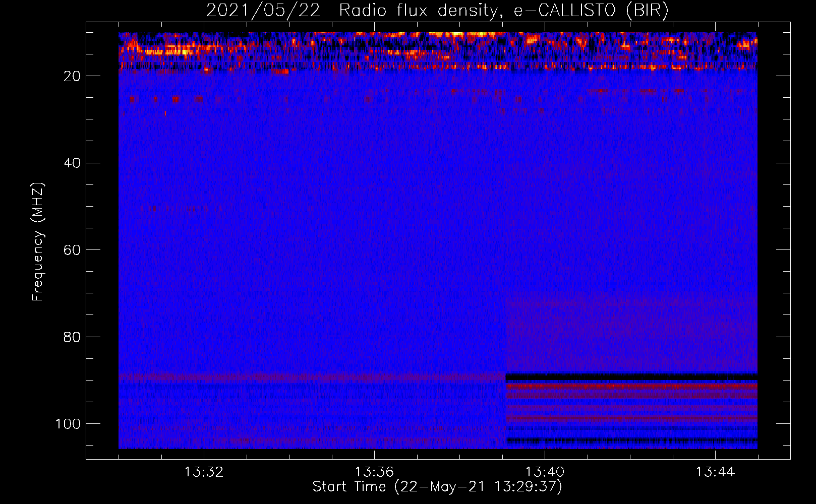Click the '40' frequency tick label

(x=73, y=163)
